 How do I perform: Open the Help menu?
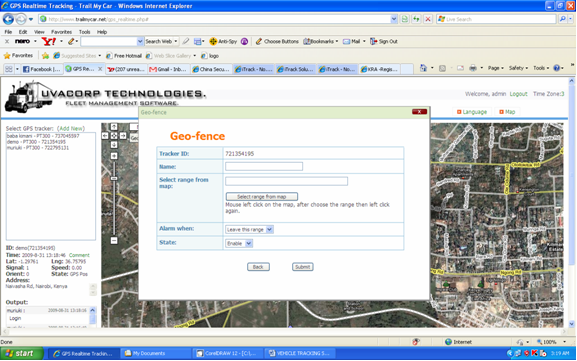tap(102, 32)
